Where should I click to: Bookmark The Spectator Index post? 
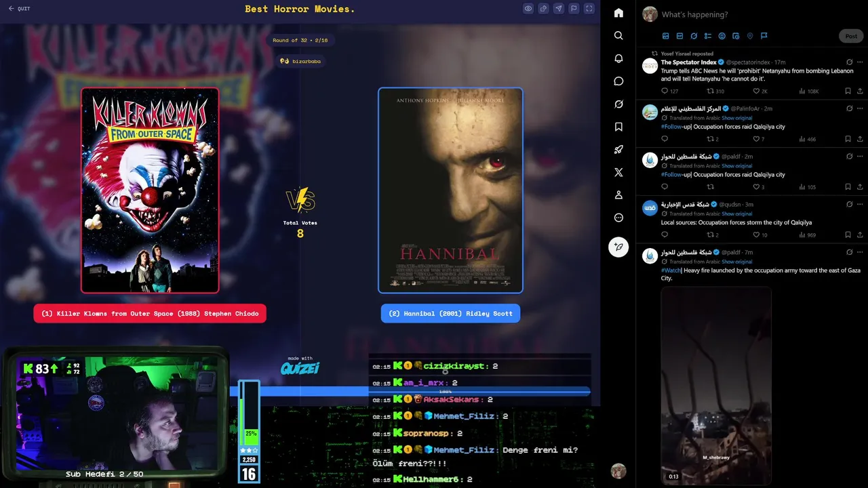(848, 91)
